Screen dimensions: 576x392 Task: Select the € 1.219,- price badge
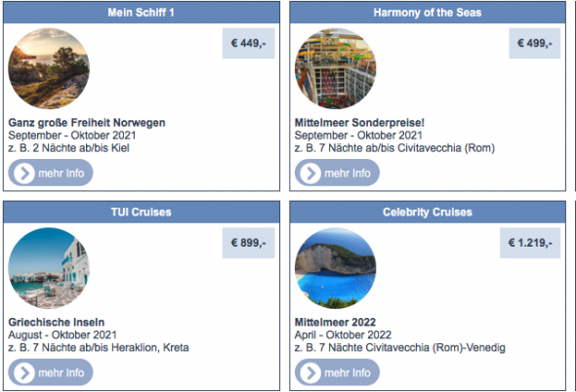coord(530,243)
